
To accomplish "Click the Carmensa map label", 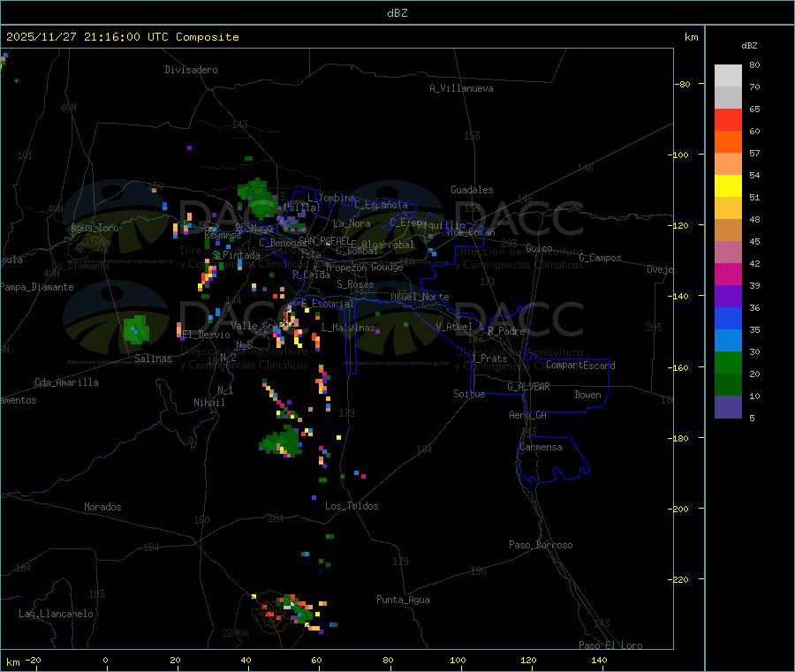I will point(541,447).
